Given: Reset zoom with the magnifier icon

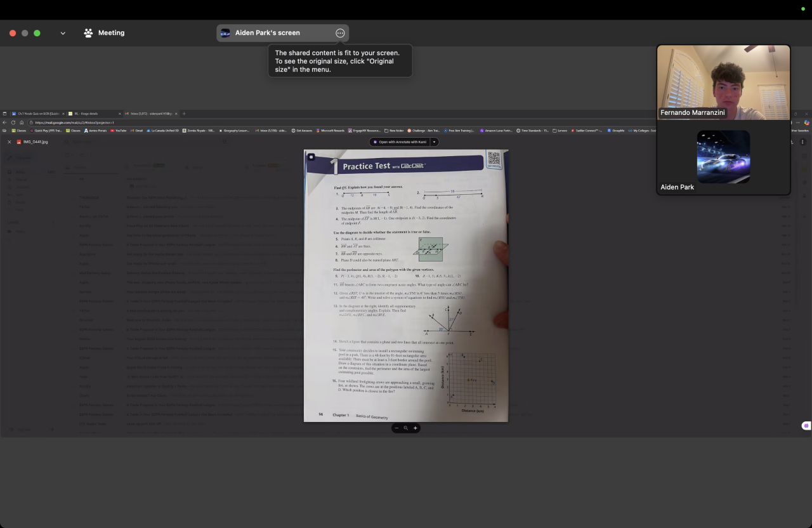Looking at the screenshot, I should click(406, 428).
